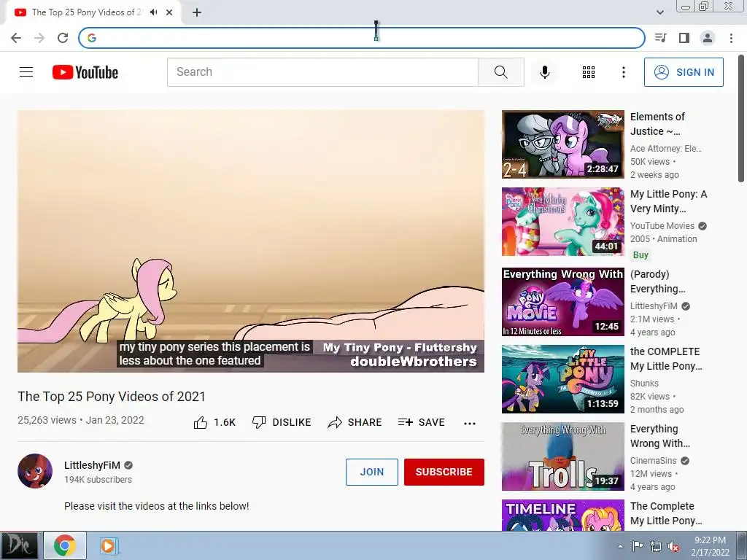Reload the page with refresh icon

(x=63, y=38)
